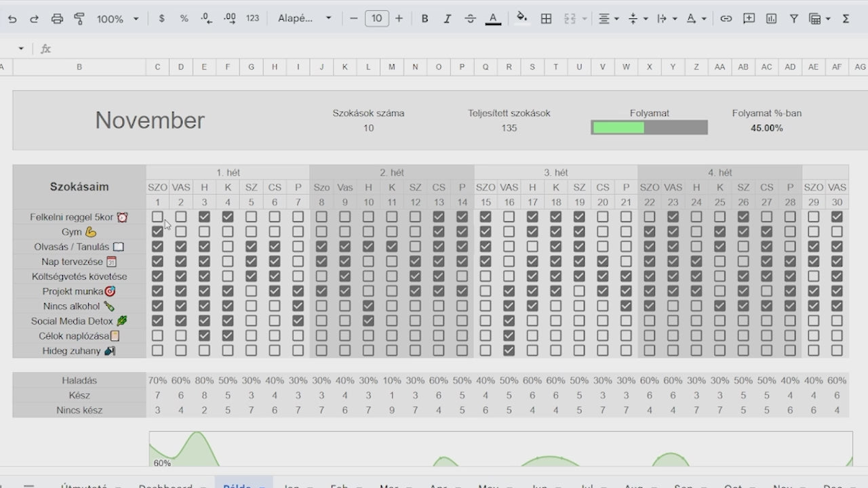Click the Print icon

[x=57, y=19]
